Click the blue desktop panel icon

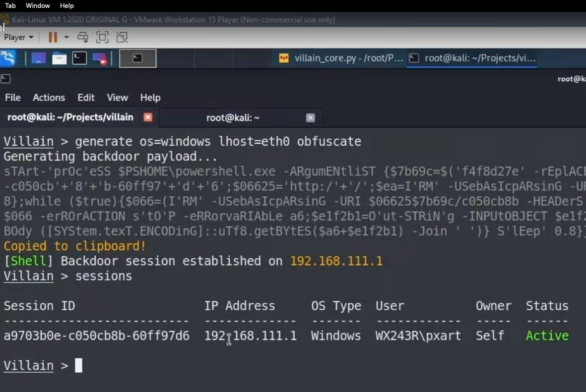[39, 58]
